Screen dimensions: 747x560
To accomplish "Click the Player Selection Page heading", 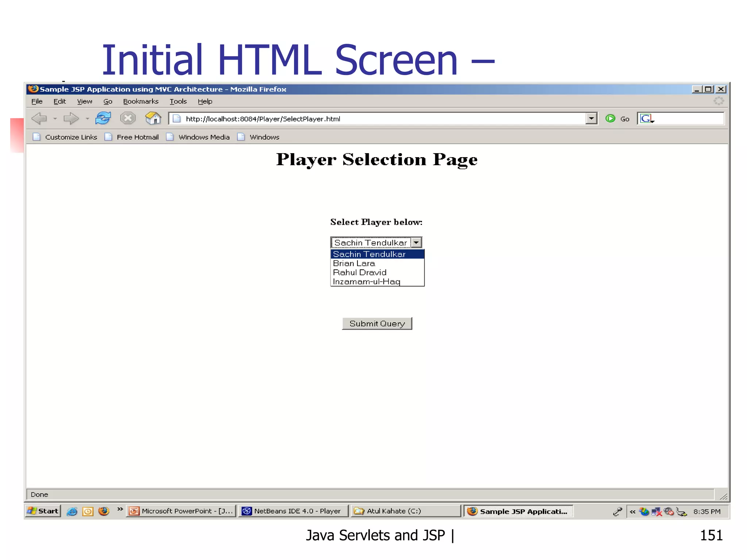I will click(377, 160).
